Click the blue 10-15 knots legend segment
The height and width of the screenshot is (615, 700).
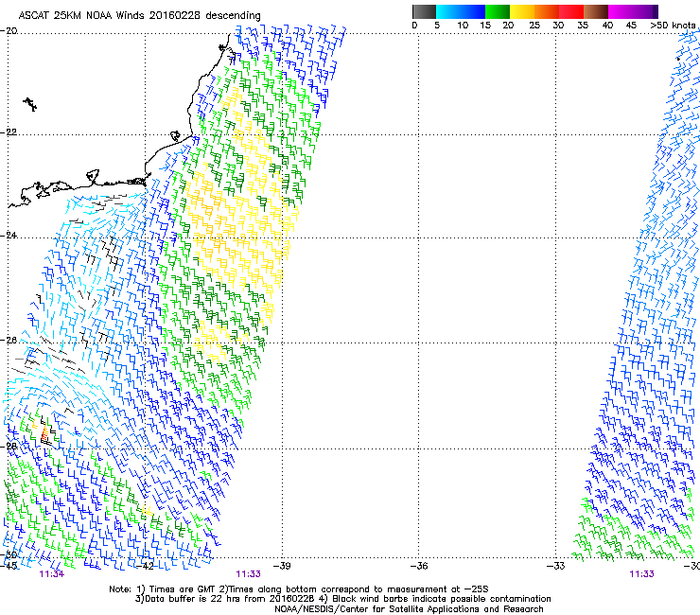click(473, 11)
